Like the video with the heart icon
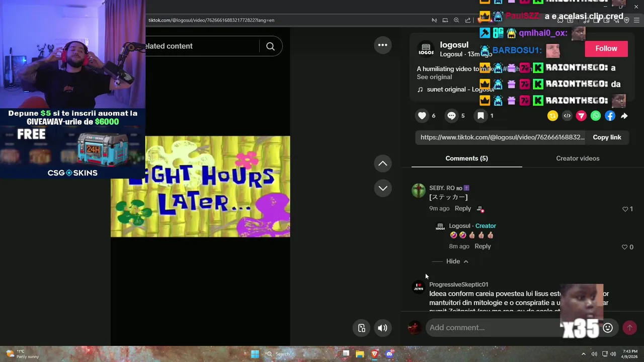Image resolution: width=644 pixels, height=362 pixels. pos(422,116)
